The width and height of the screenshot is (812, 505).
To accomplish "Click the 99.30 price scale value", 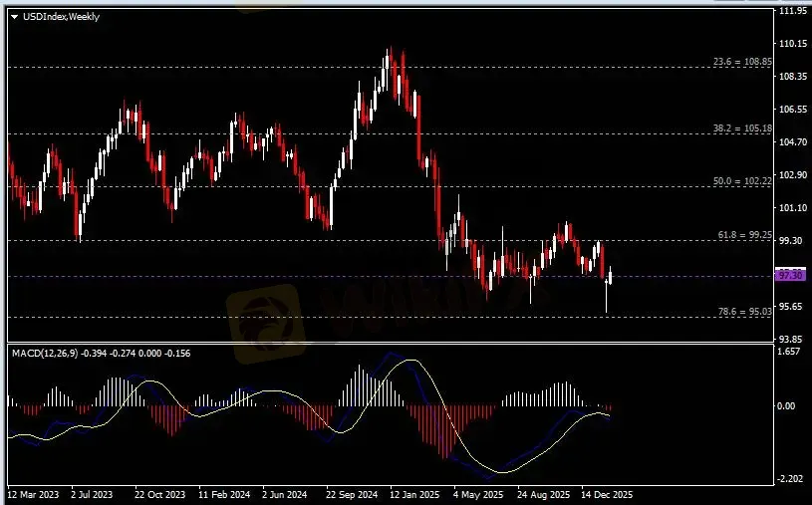I will point(791,241).
